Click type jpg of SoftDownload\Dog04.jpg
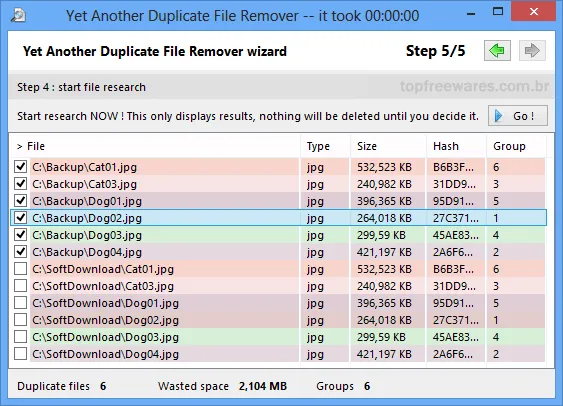Viewport: 563px width, 406px height. tap(315, 355)
